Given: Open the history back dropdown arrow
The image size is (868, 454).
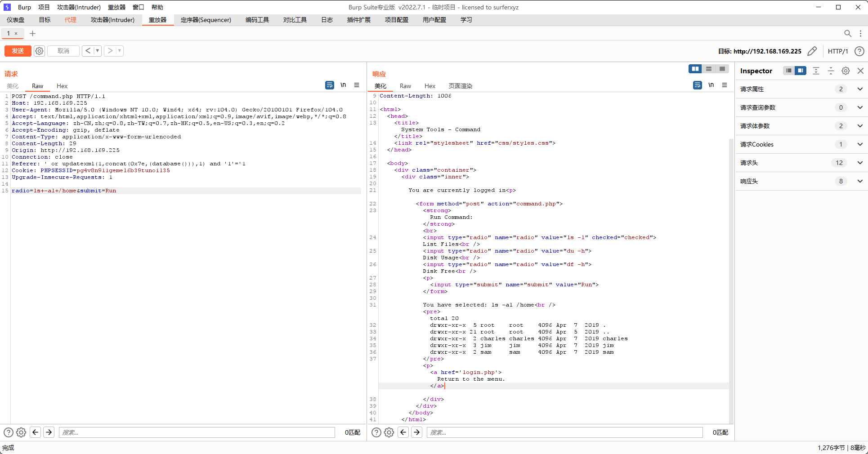Looking at the screenshot, I should [x=97, y=51].
